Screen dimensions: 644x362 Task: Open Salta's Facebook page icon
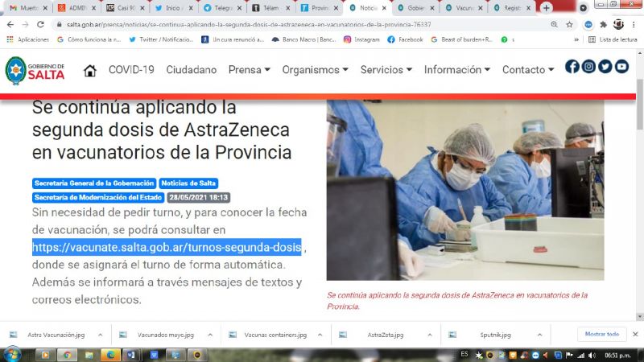572,67
